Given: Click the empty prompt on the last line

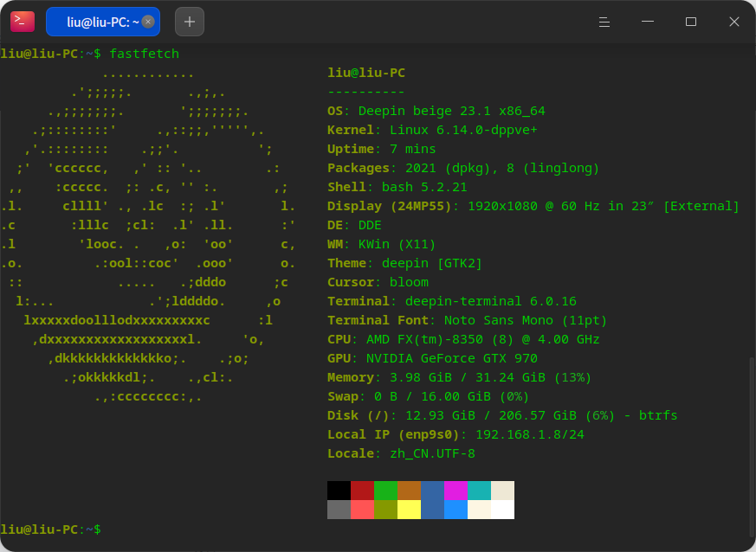Looking at the screenshot, I should (50, 530).
